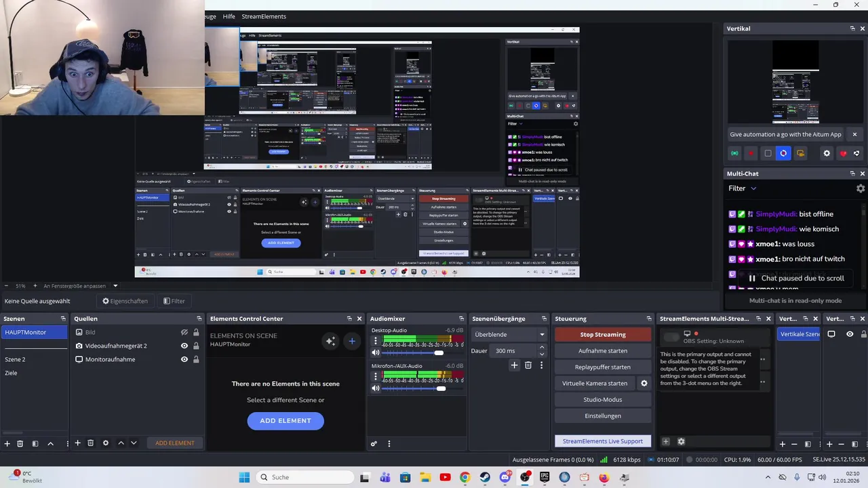This screenshot has width=868, height=488.
Task: Click blue ADD ELEMENT button
Action: pos(285,421)
